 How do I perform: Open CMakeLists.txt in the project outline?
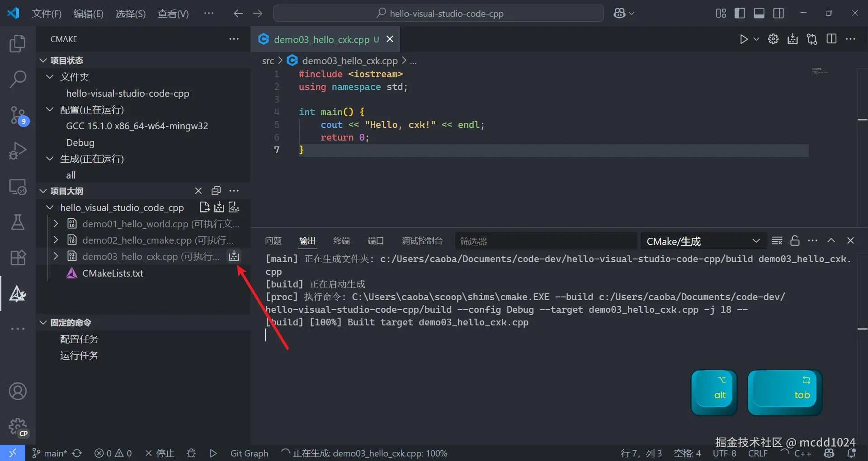[113, 273]
